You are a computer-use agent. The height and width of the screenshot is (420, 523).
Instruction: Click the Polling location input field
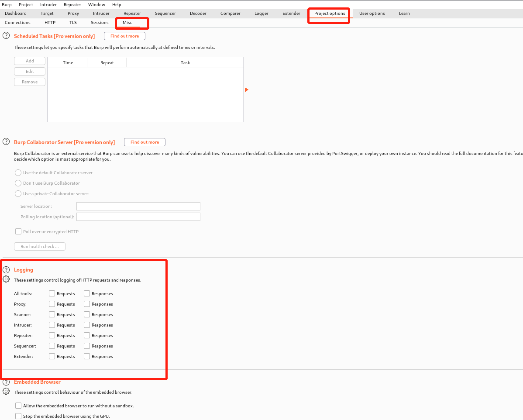tap(138, 217)
